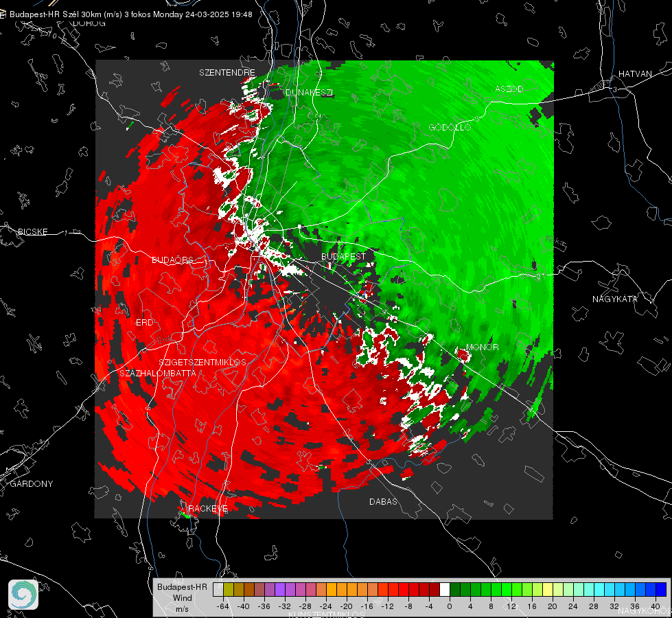Click the GÁRDONY town label
The height and width of the screenshot is (618, 672).
[32, 484]
